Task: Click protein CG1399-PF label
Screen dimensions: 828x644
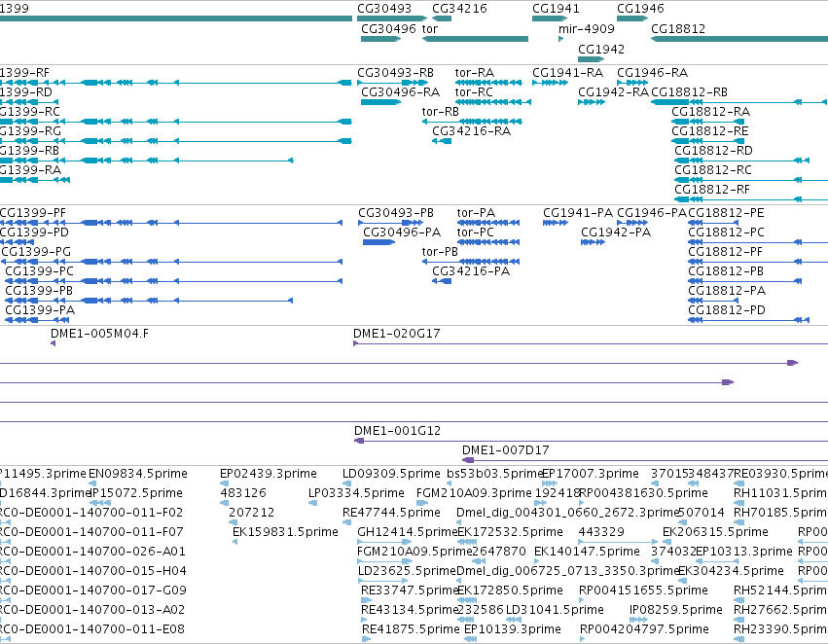Action: pyautogui.click(x=33, y=213)
